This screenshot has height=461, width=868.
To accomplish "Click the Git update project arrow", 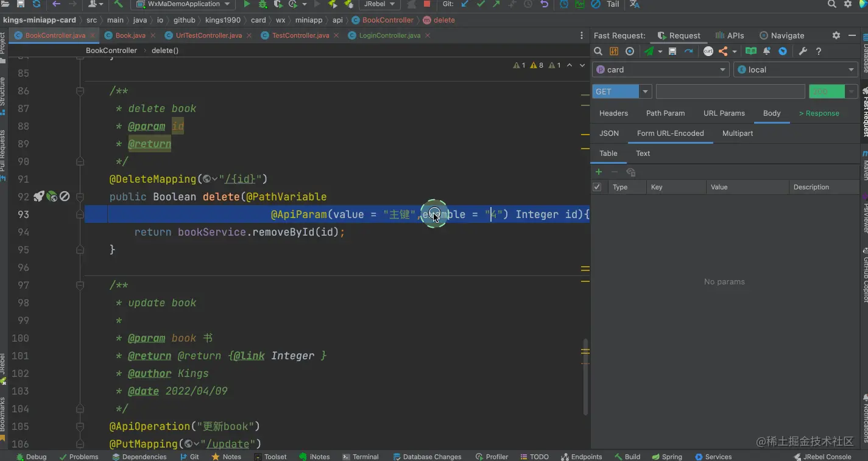I will tap(465, 4).
